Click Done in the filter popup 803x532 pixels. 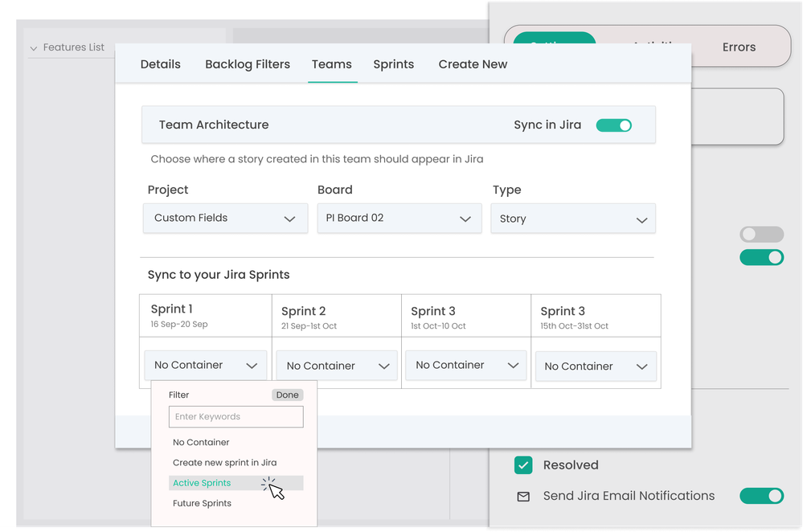point(287,395)
